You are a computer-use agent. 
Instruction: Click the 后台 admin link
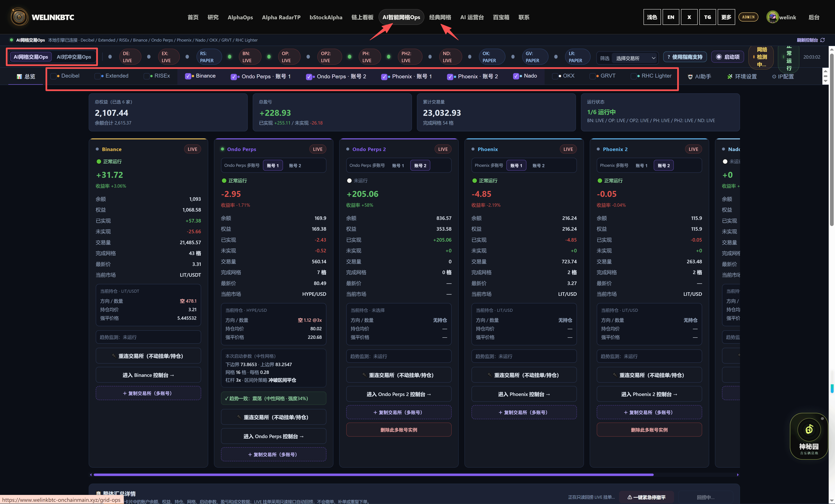(814, 17)
